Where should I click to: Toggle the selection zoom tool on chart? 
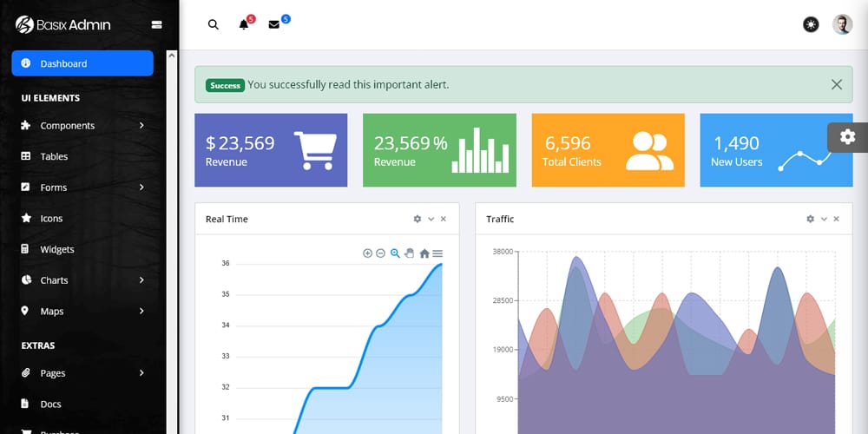pyautogui.click(x=395, y=253)
